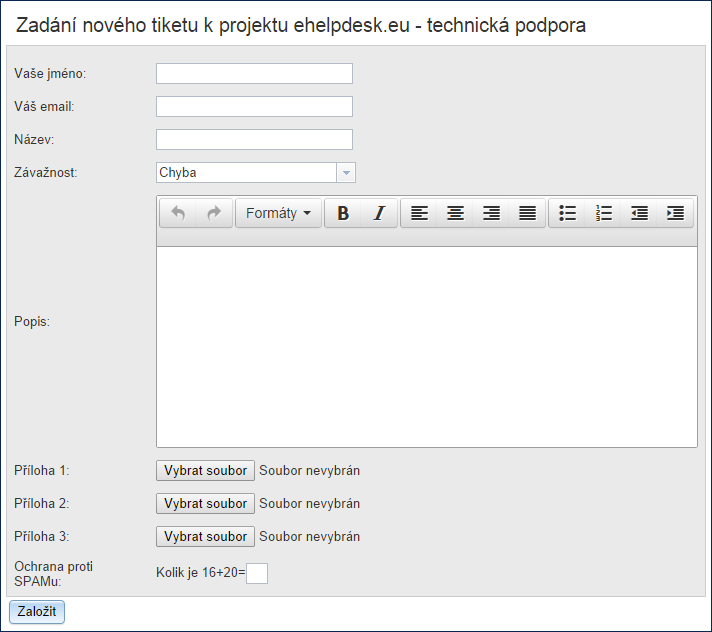Click the 'Kolik je 16+20=' question text
712x632 pixels.
click(200, 573)
